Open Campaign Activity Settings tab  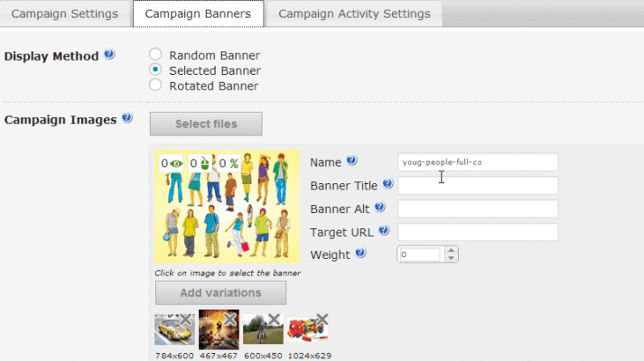tap(355, 14)
